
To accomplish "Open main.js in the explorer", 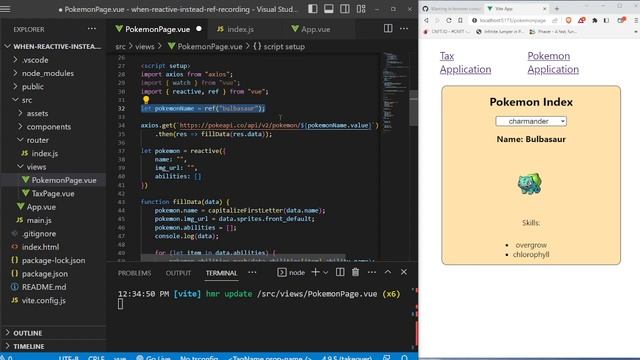I will point(53,220).
